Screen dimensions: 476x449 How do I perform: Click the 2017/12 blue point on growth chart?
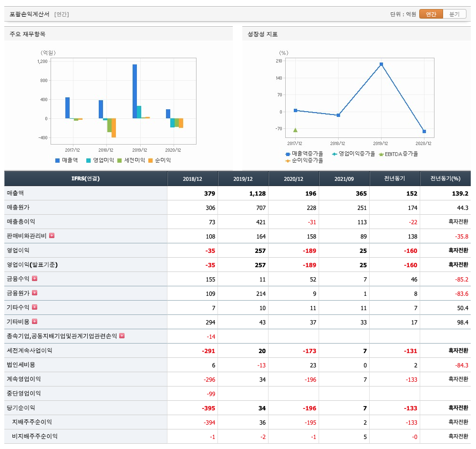coord(295,110)
